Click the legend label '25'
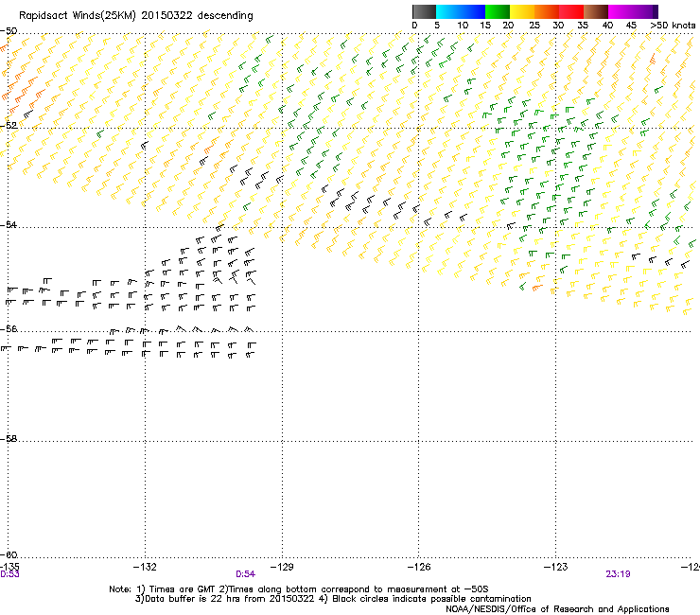 (534, 26)
